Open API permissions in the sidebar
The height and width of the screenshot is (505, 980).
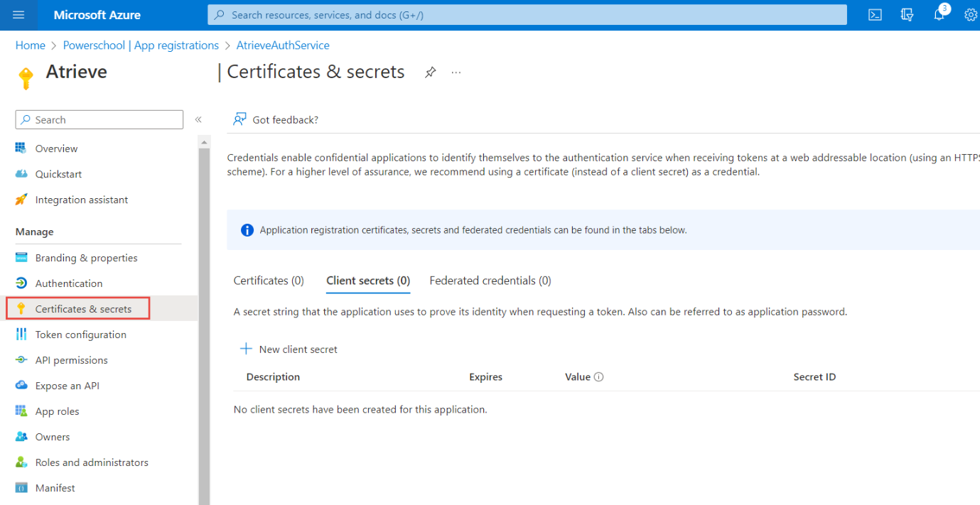tap(71, 360)
